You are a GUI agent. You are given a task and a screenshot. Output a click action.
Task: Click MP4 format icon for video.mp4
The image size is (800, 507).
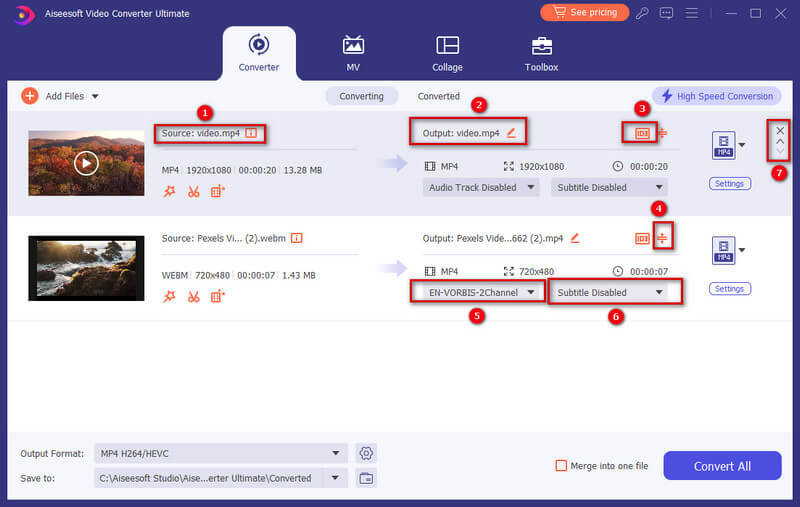point(723,145)
